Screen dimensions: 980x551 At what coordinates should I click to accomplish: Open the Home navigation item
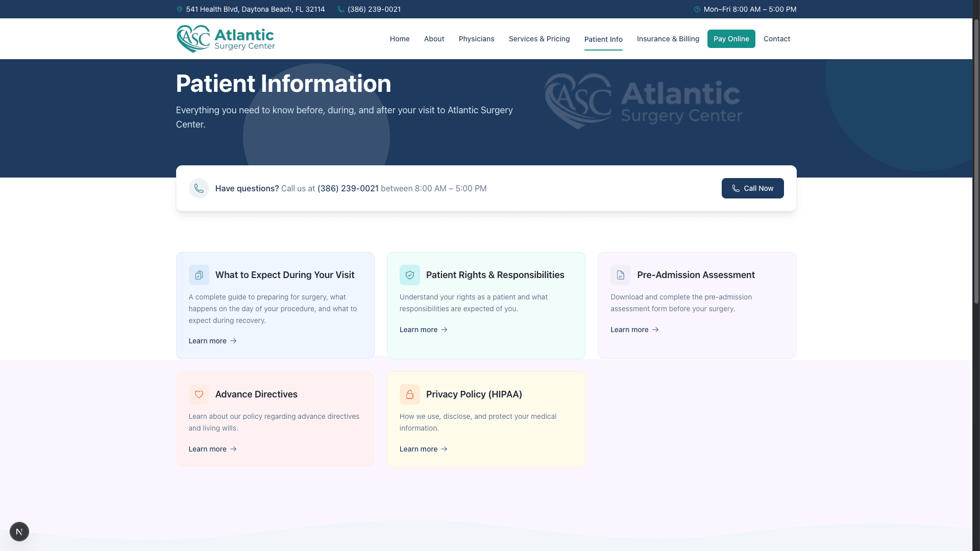tap(400, 39)
